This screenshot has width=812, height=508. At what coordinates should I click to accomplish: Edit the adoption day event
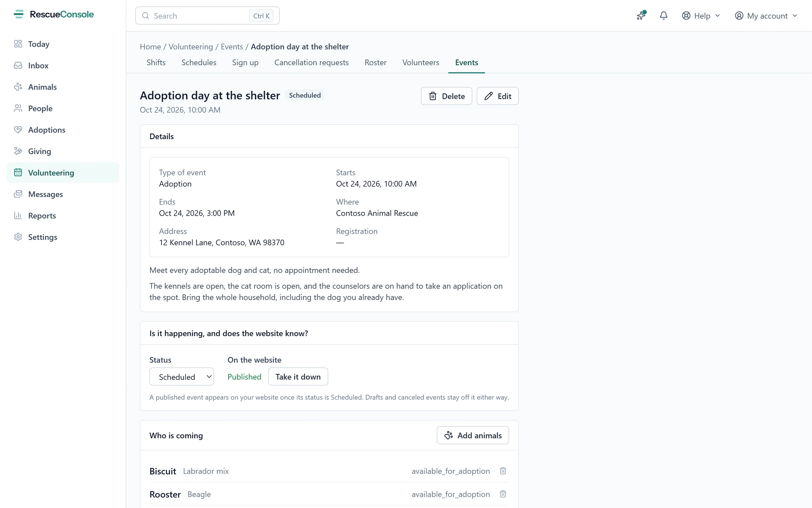coord(498,96)
